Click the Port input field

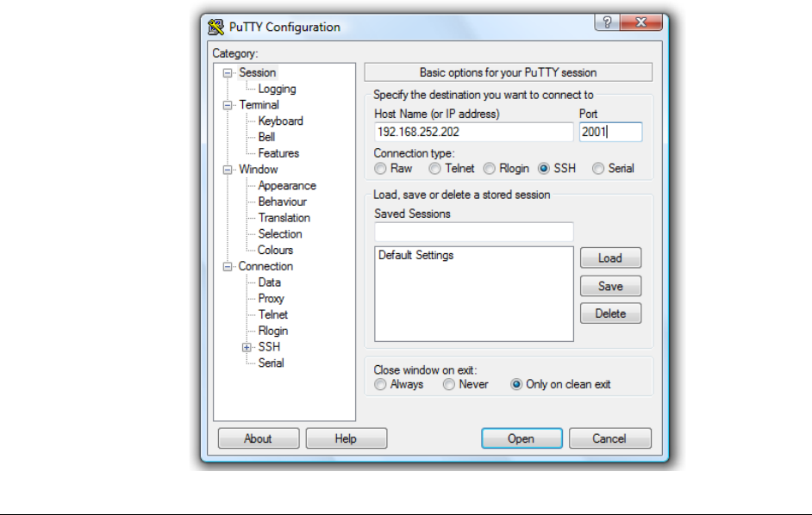pyautogui.click(x=610, y=132)
